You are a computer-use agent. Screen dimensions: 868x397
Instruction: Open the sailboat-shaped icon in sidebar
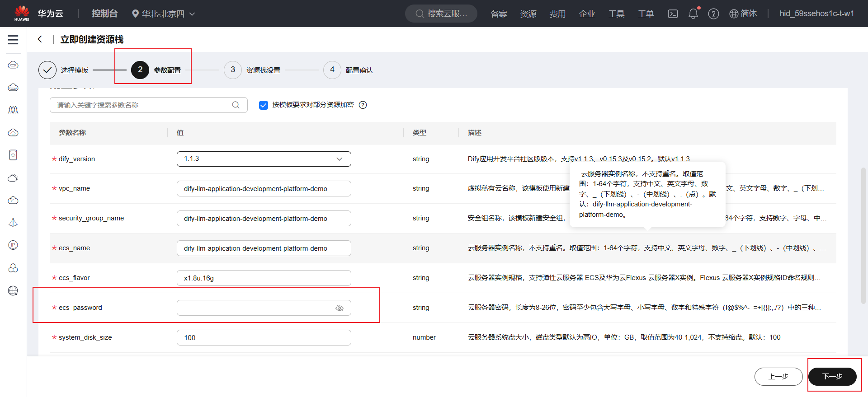(13, 223)
